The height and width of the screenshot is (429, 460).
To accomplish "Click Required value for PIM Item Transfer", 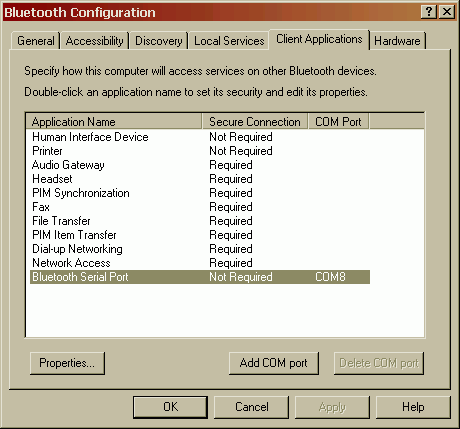I will click(231, 235).
